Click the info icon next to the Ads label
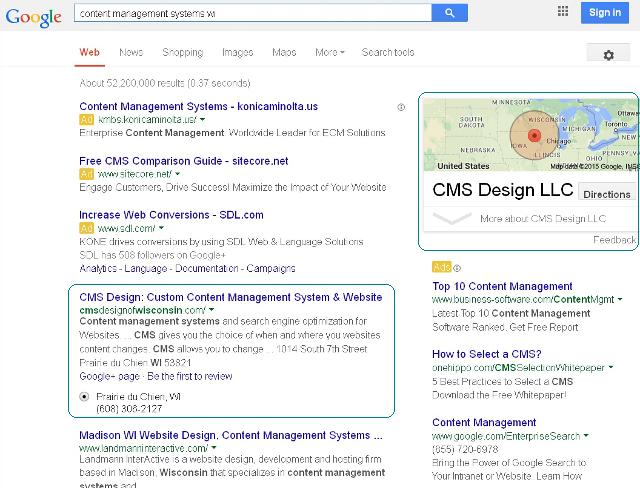Viewport: 640px width, 488px height. 457,268
